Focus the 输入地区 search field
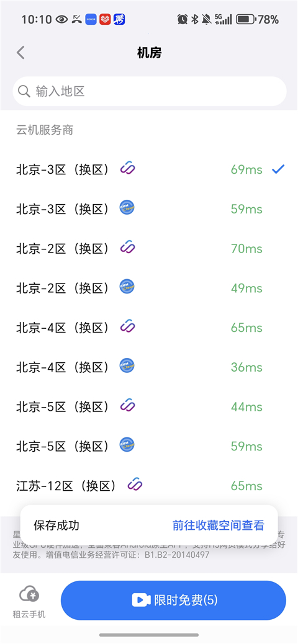 tap(150, 91)
